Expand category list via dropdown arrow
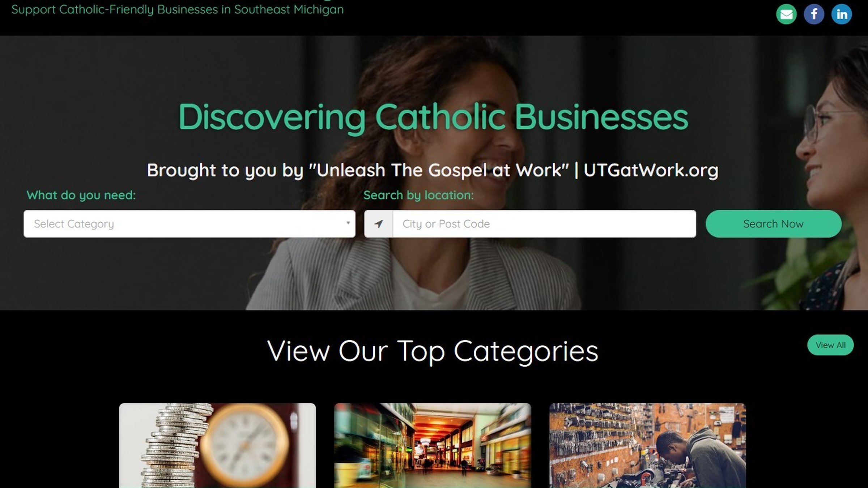Image resolution: width=868 pixels, height=488 pixels. [348, 223]
